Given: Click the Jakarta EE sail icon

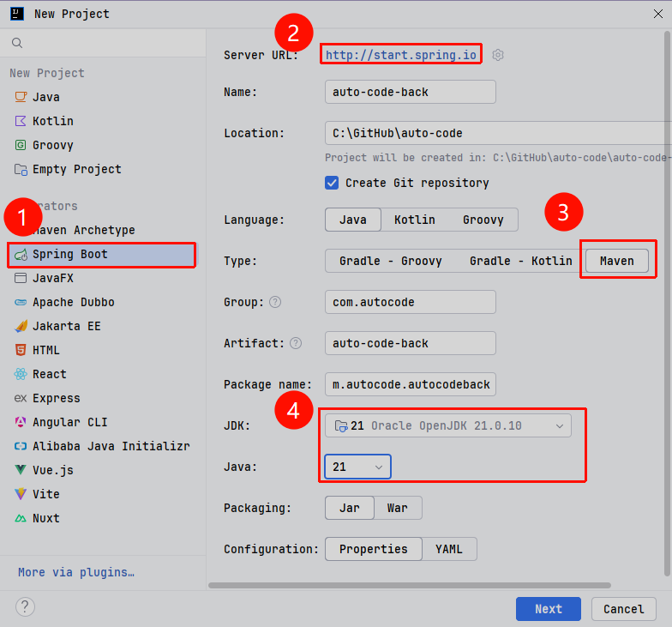Looking at the screenshot, I should [21, 326].
